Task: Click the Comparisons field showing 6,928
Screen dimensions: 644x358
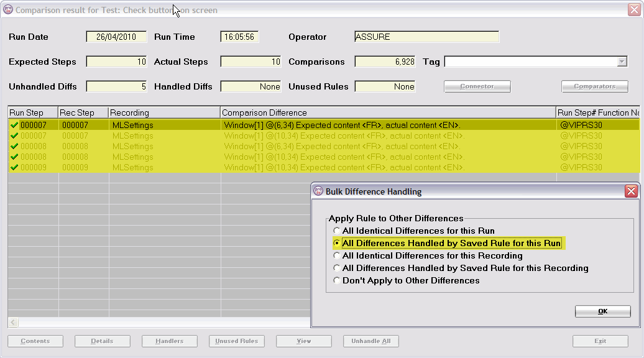Action: click(x=385, y=62)
